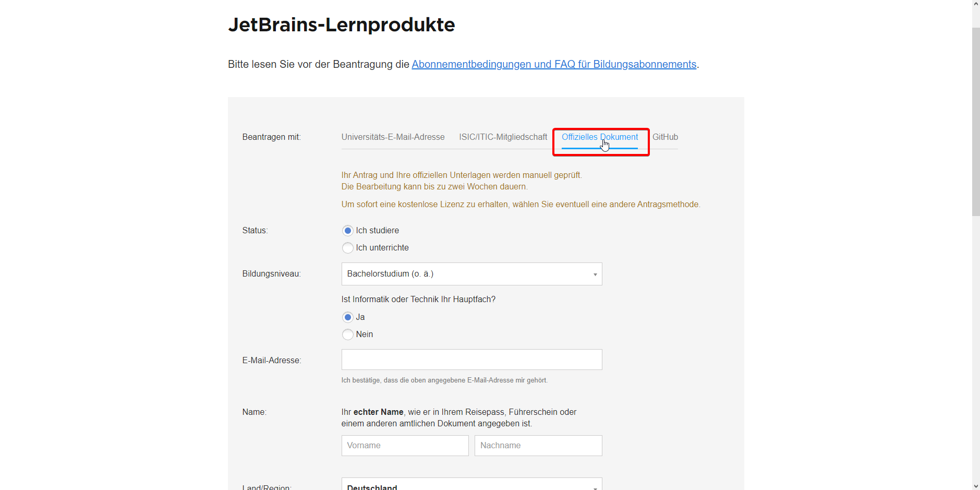The height and width of the screenshot is (490, 980).
Task: Click the scrollbar up arrow
Action: tap(976, 4)
